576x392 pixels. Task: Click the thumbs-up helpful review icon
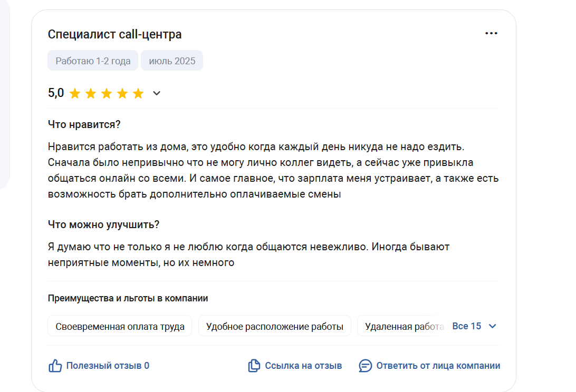click(x=55, y=366)
